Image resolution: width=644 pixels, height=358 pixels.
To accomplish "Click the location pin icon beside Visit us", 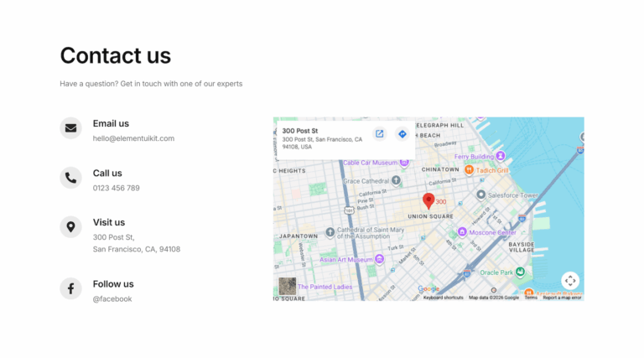I will pyautogui.click(x=70, y=227).
